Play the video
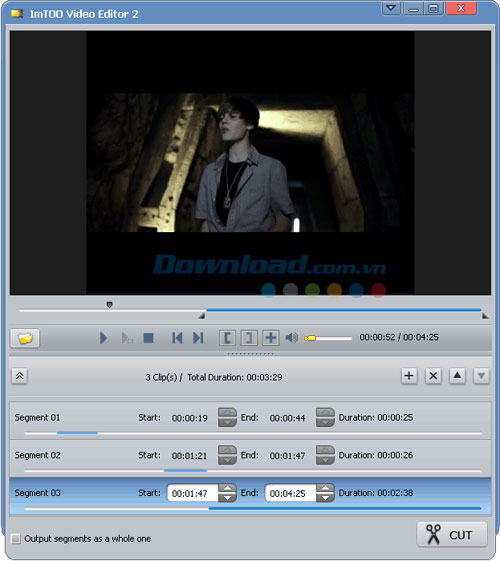500x561 pixels. pos(103,338)
